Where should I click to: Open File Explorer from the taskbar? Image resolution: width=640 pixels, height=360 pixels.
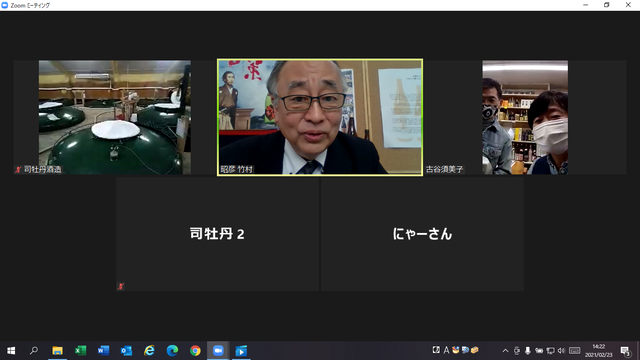[57, 351]
